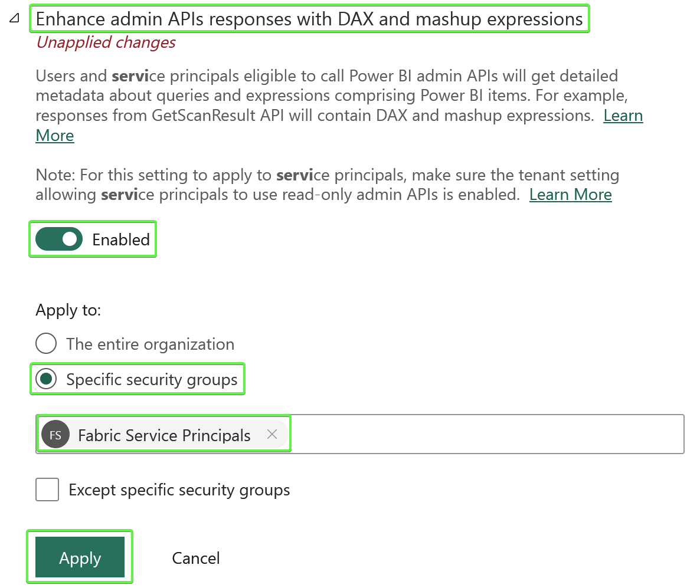The height and width of the screenshot is (588, 700).
Task: Select 'The entire organization' option
Action: click(x=45, y=343)
